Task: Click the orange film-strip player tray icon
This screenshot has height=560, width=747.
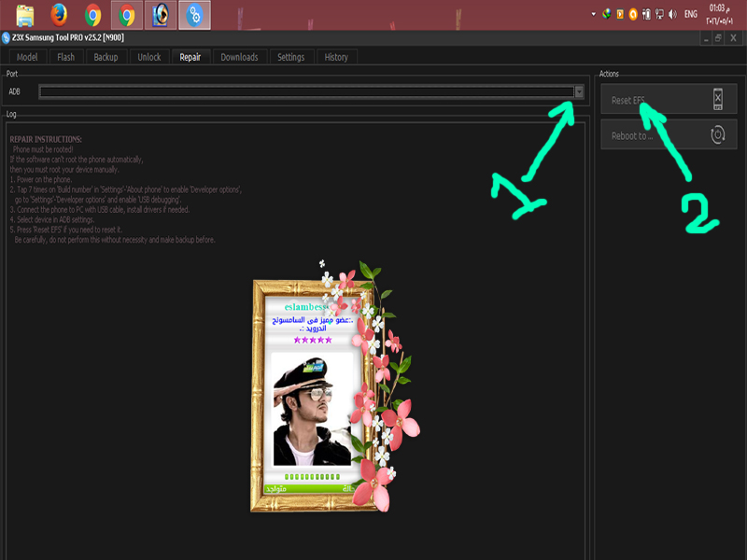Action: coord(620,14)
